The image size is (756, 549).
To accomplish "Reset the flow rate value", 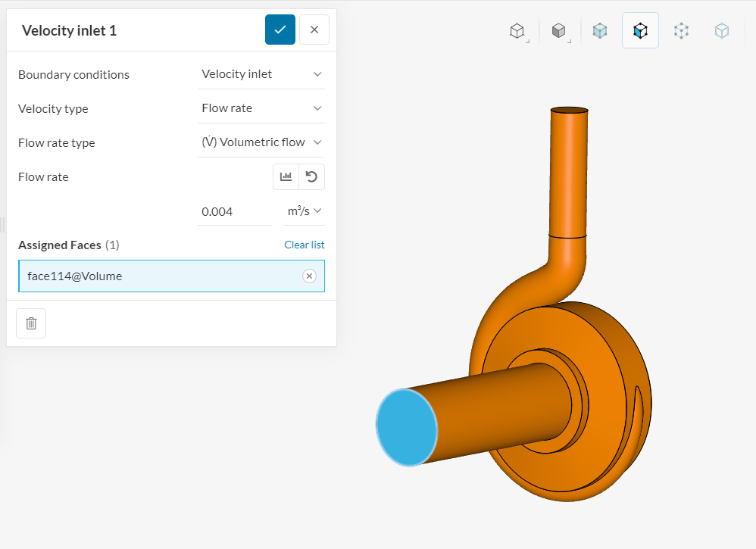I will pos(311,176).
